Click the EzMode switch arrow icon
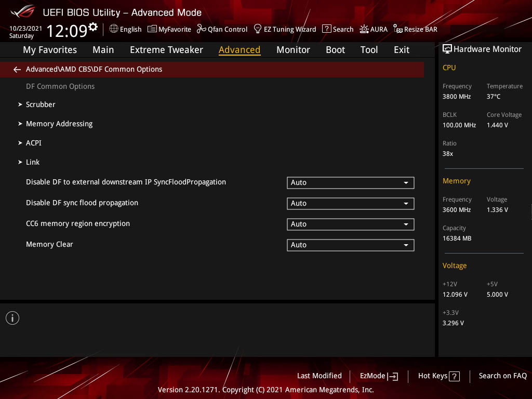Image resolution: width=532 pixels, height=399 pixels. (393, 376)
